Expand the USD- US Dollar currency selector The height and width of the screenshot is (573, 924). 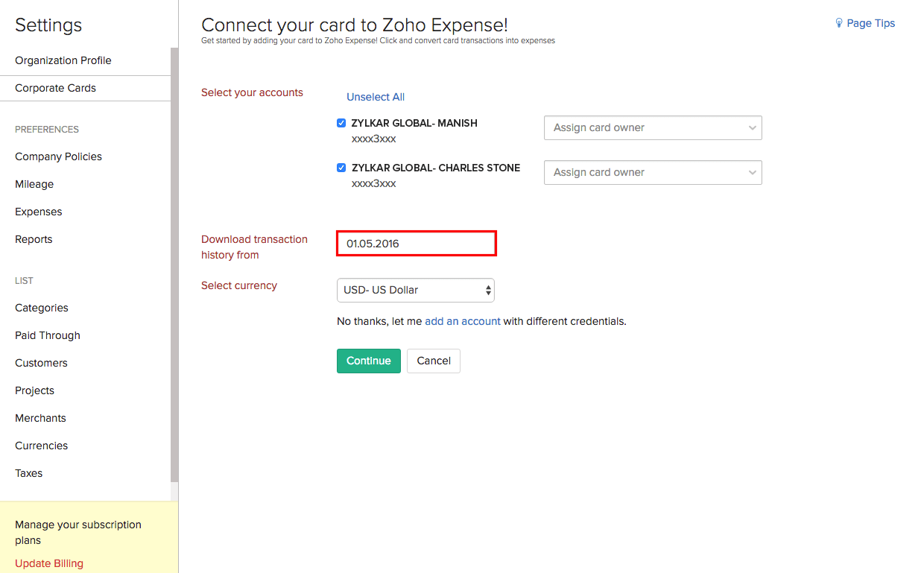tap(416, 290)
